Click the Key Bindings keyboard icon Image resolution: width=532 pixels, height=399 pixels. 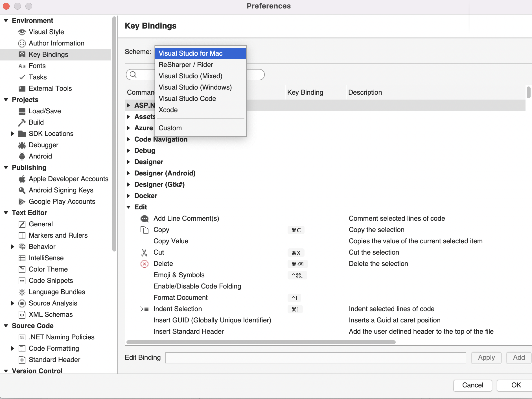(x=22, y=55)
